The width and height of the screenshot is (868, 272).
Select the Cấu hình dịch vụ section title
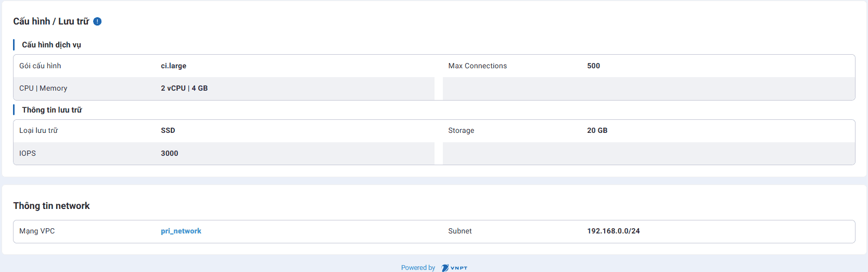[x=52, y=45]
